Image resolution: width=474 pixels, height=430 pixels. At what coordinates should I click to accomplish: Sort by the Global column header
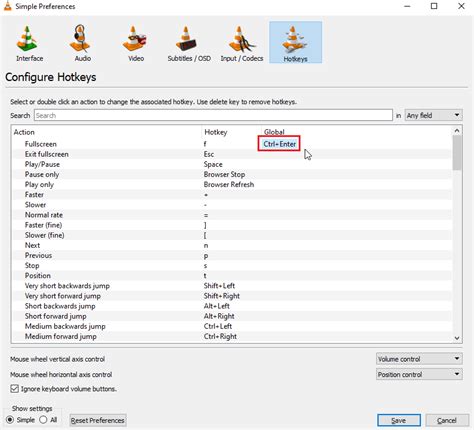tap(357, 132)
